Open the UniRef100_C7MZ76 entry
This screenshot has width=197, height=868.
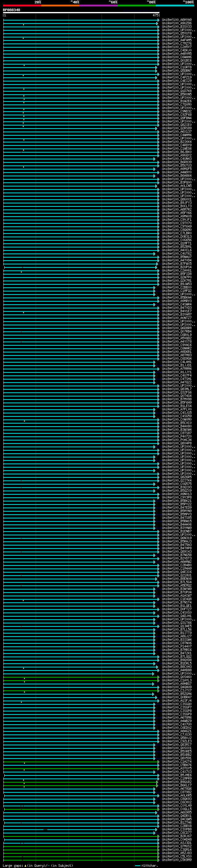177,43
